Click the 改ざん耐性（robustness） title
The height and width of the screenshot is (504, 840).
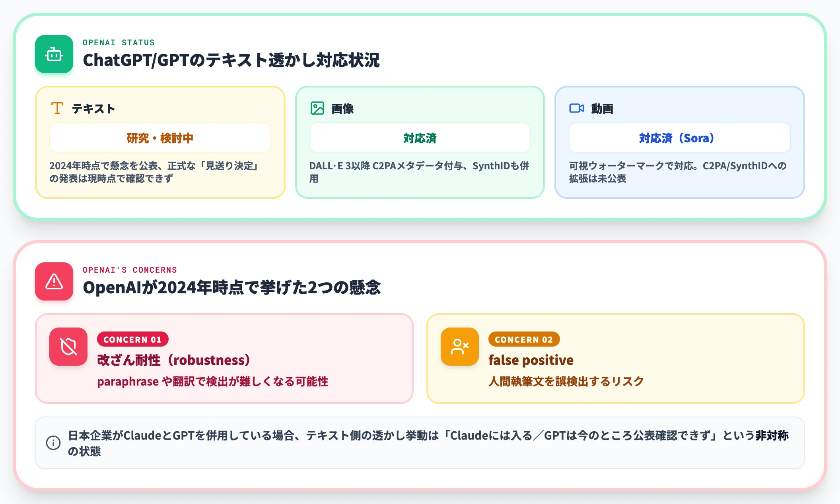(174, 360)
